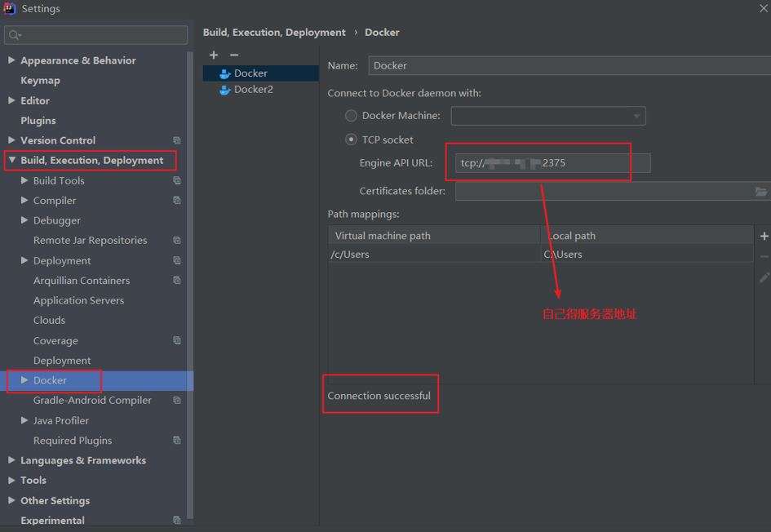Click project-level icon next to Version Control
Image resolution: width=771 pixels, height=532 pixels.
(x=177, y=140)
